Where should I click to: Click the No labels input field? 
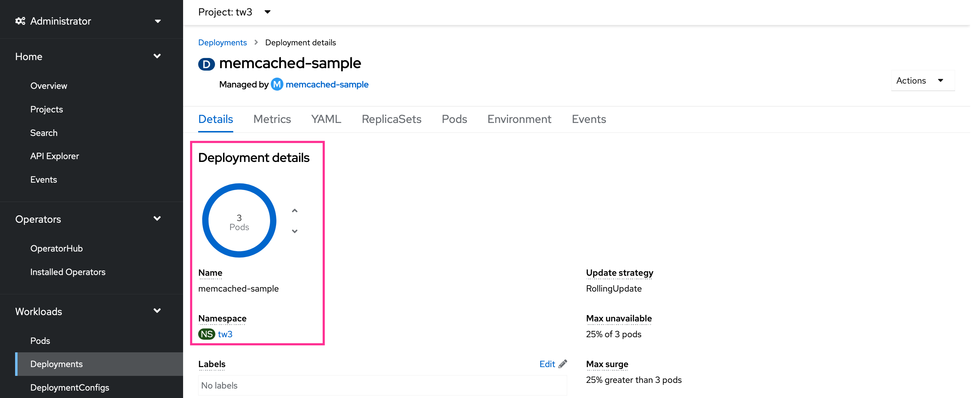point(382,385)
